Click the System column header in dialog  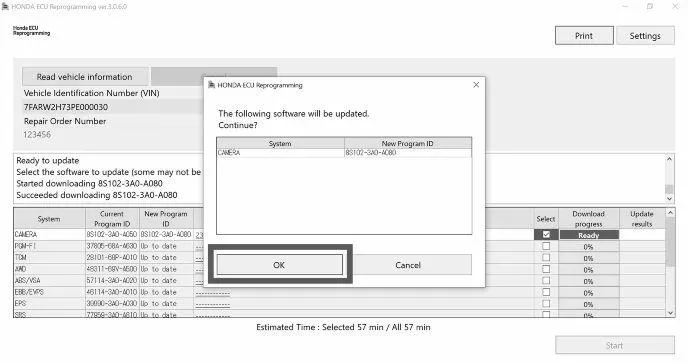pyautogui.click(x=280, y=144)
